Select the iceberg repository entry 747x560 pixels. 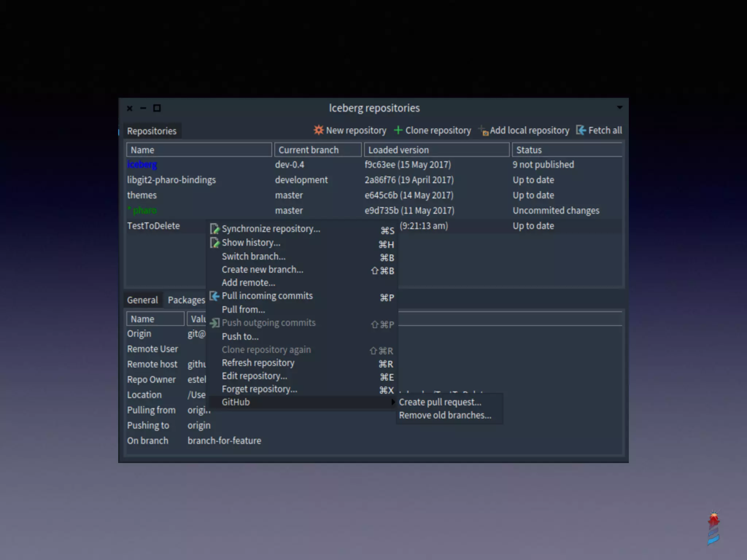(142, 164)
